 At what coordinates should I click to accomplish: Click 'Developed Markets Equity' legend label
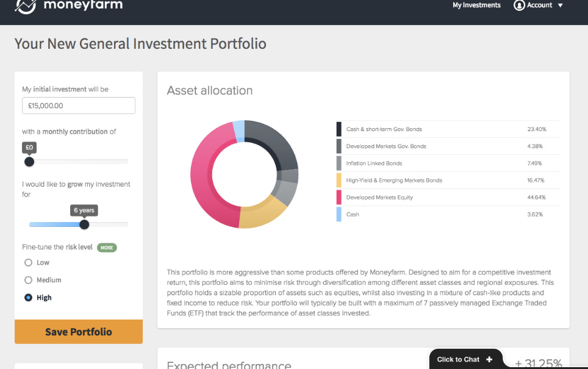pos(379,197)
